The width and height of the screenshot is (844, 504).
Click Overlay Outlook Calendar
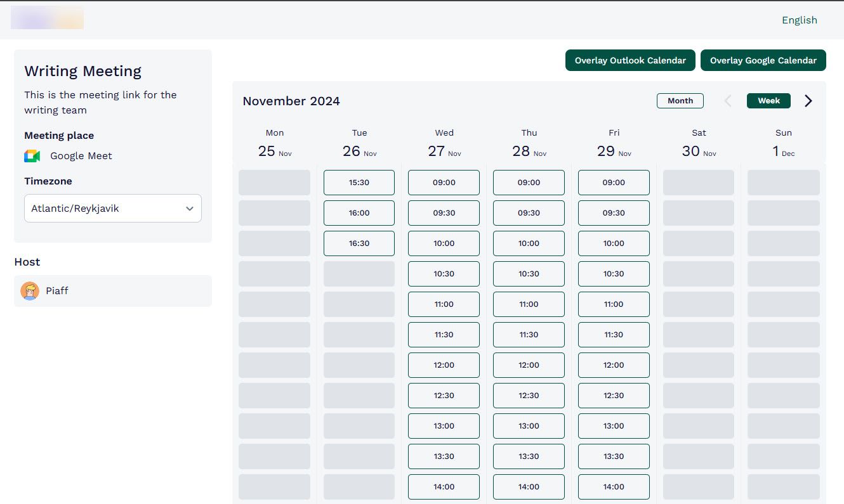click(x=630, y=60)
